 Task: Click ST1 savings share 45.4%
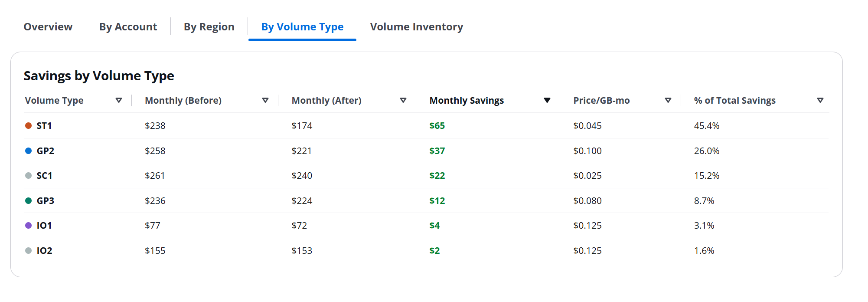point(707,126)
